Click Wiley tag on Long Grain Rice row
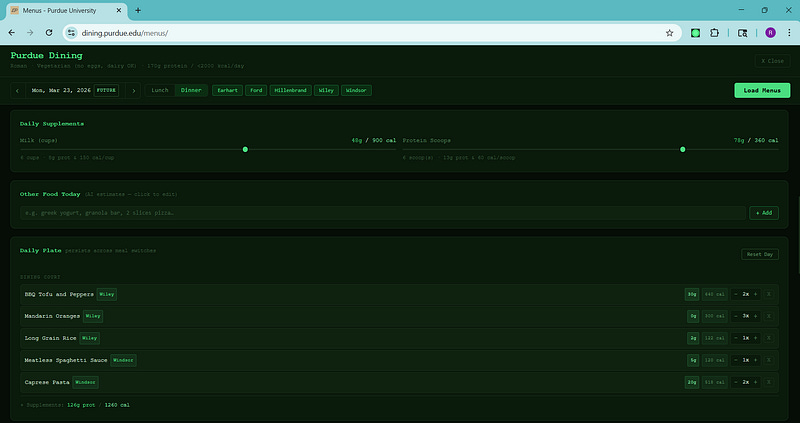This screenshot has height=423, width=800. coord(89,338)
